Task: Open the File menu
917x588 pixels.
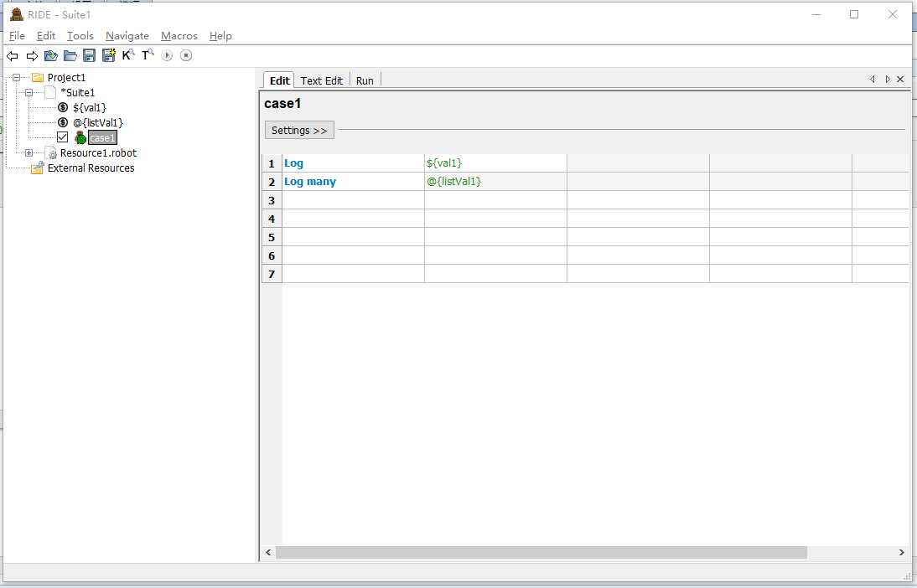Action: pyautogui.click(x=17, y=36)
